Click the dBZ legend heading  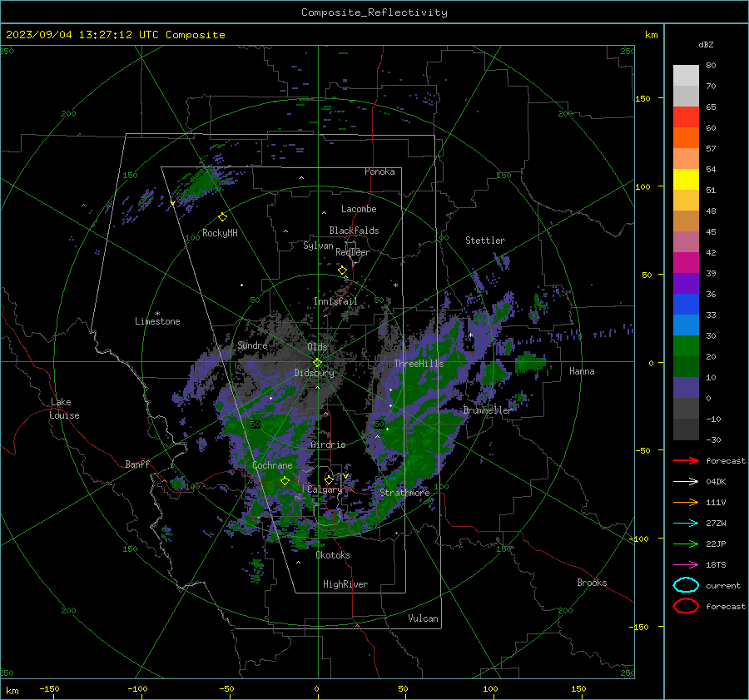click(706, 44)
